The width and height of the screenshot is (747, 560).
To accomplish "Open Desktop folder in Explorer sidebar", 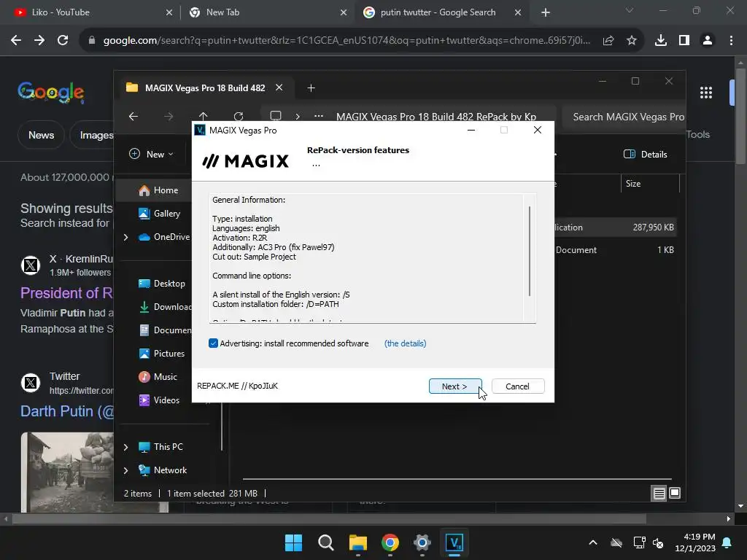I will pyautogui.click(x=161, y=284).
